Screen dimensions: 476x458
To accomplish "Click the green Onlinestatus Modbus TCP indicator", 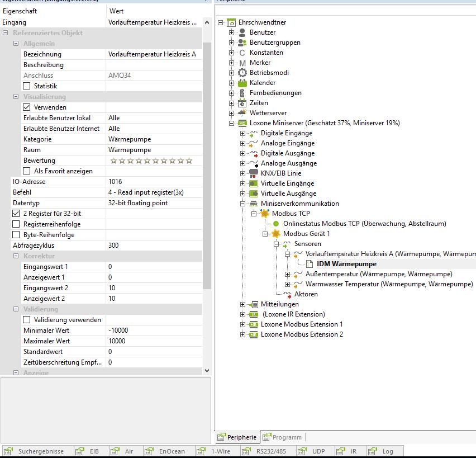I will pyautogui.click(x=276, y=224).
